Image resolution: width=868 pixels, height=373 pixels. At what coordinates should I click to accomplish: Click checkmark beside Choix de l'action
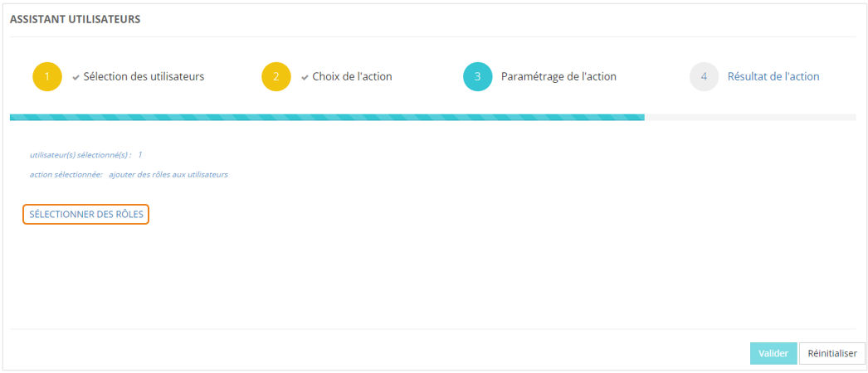point(305,77)
